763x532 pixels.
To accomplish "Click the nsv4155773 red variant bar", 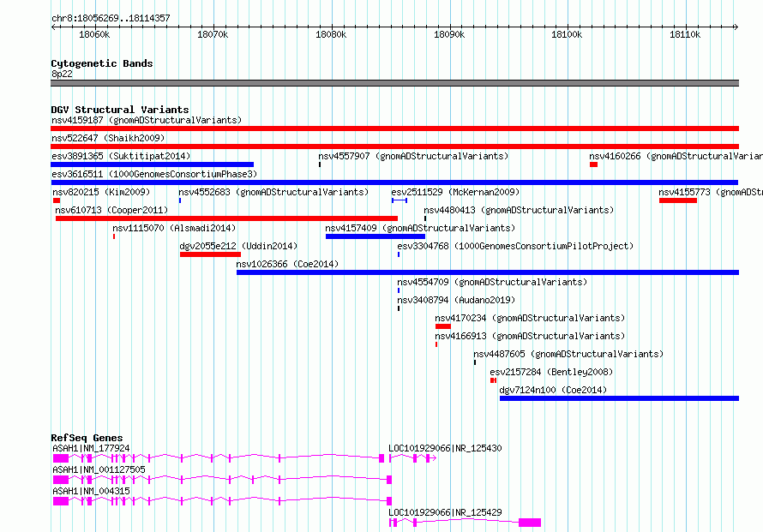I will (x=678, y=200).
